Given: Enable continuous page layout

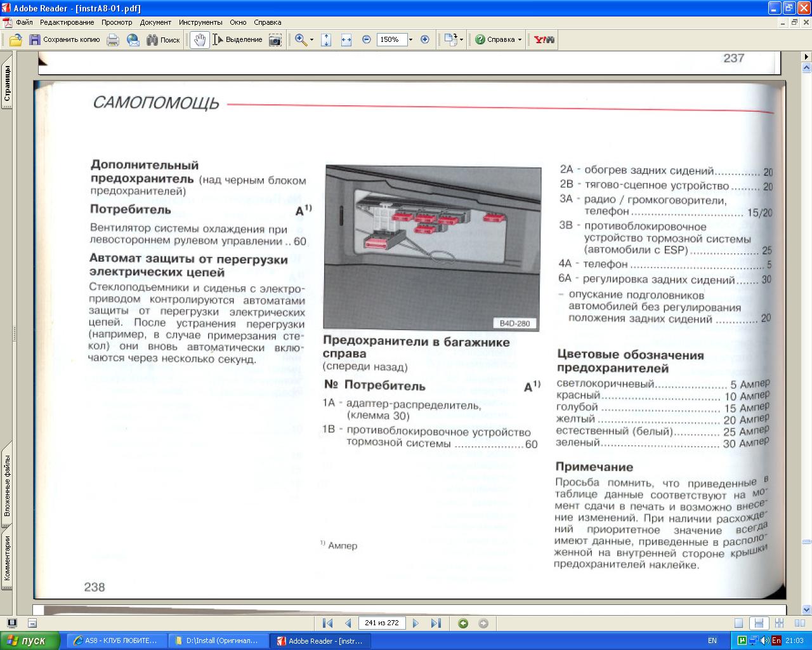Looking at the screenshot, I should point(758,623).
